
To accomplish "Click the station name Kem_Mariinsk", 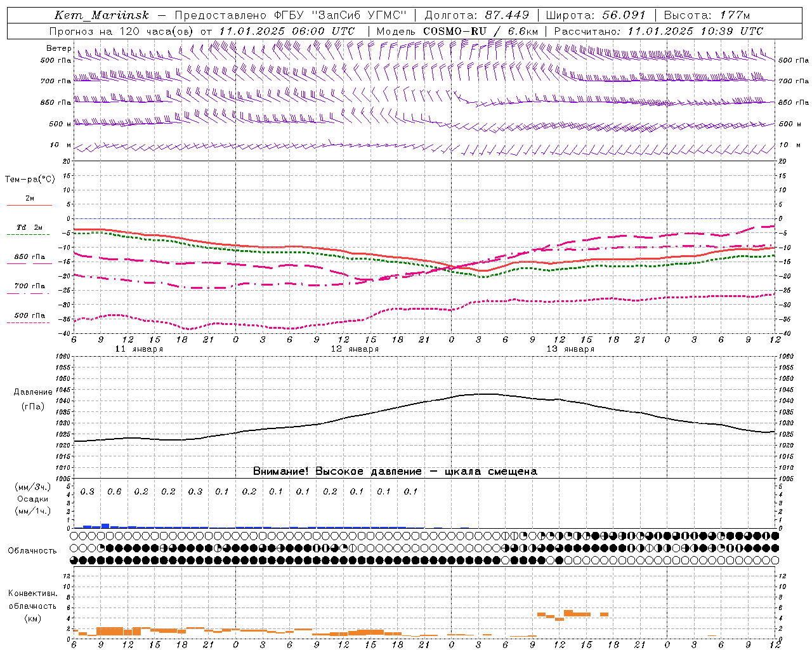I will coord(101,15).
